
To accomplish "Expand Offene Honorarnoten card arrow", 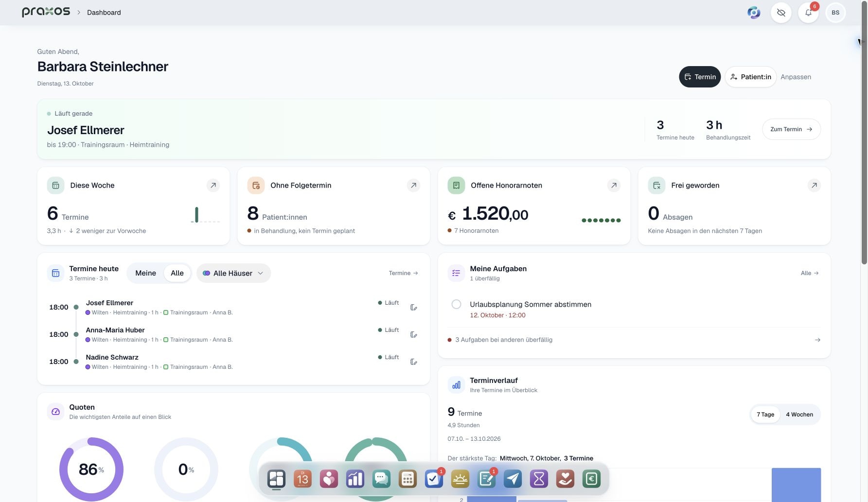I will (614, 185).
